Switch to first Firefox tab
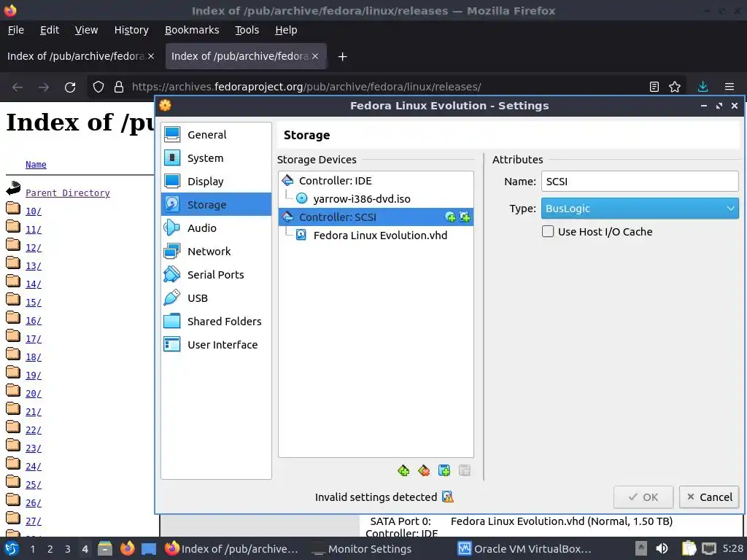The height and width of the screenshot is (560, 747). (x=75, y=56)
